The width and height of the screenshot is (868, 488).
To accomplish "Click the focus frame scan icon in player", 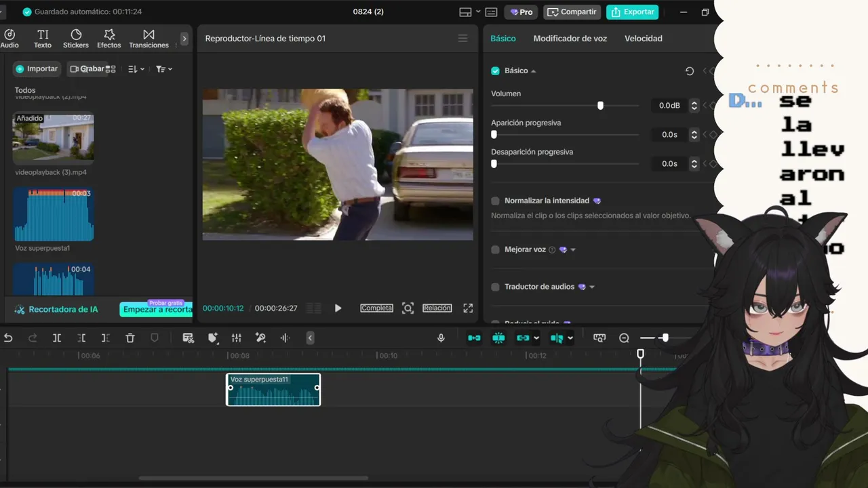I will (x=408, y=308).
